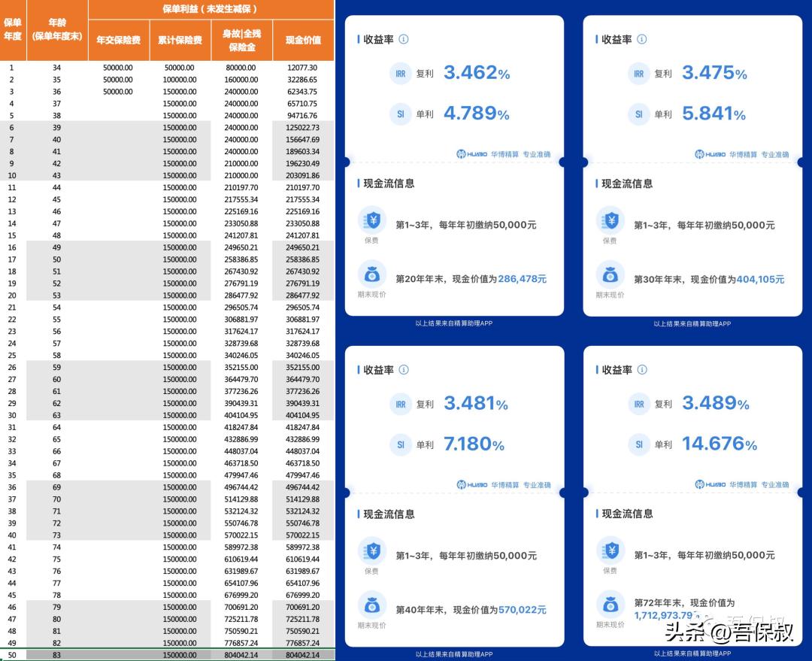
Task: Click the 累计保险费 column header
Action: tap(180, 40)
